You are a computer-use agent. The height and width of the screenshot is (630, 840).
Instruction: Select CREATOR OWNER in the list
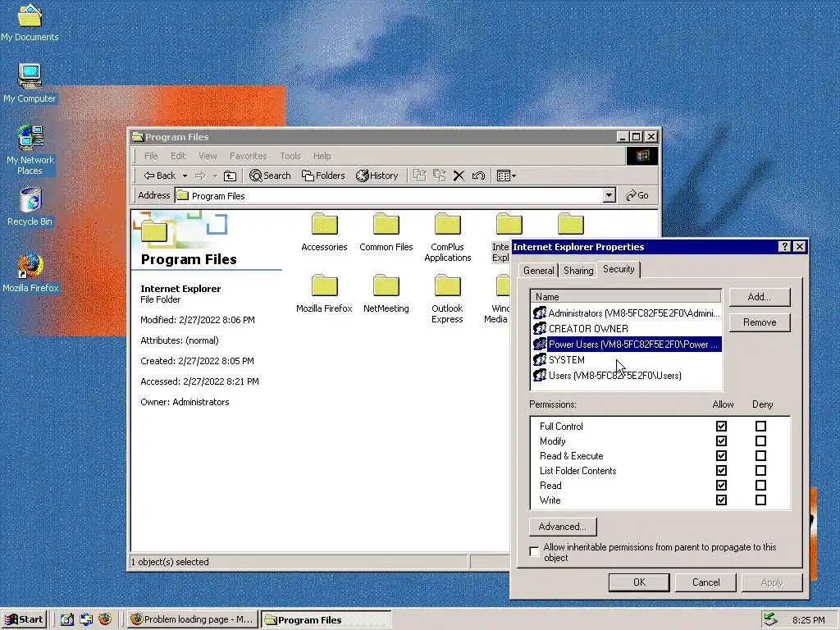click(x=627, y=329)
